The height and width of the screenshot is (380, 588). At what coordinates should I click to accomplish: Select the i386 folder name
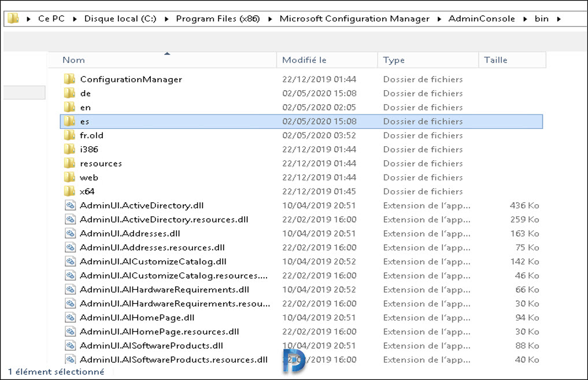click(89, 149)
